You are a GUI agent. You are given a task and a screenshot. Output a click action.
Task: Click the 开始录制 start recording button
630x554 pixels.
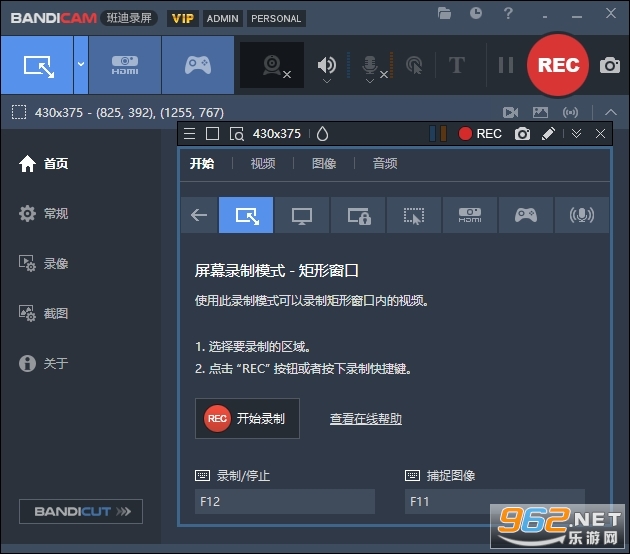click(x=247, y=419)
